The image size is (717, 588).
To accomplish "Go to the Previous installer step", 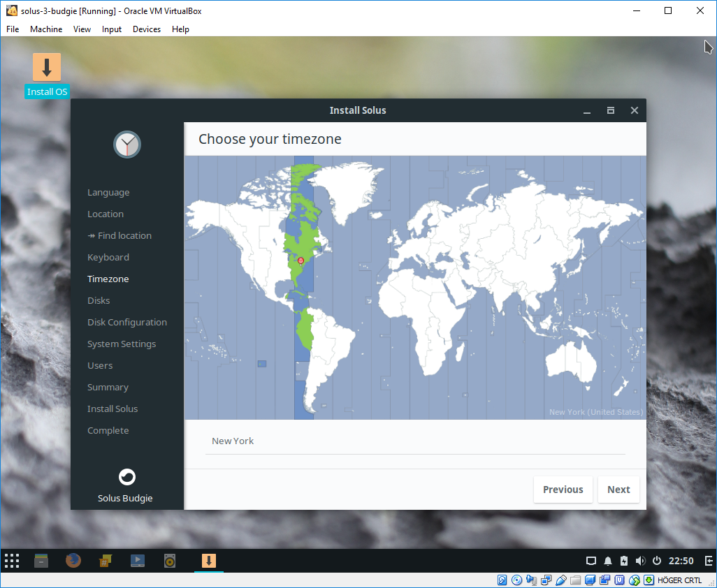I will pyautogui.click(x=563, y=490).
